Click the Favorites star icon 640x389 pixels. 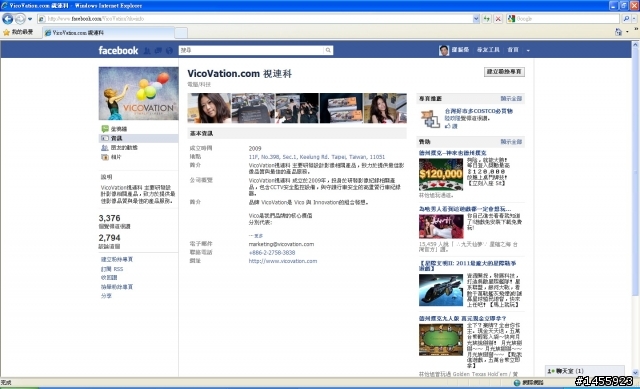(6, 32)
